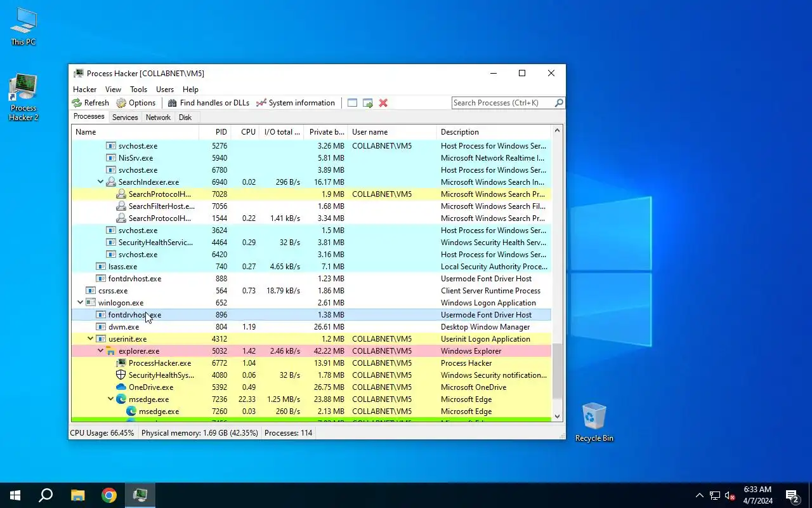Collapse the winlogon.exe tree node

pyautogui.click(x=80, y=303)
